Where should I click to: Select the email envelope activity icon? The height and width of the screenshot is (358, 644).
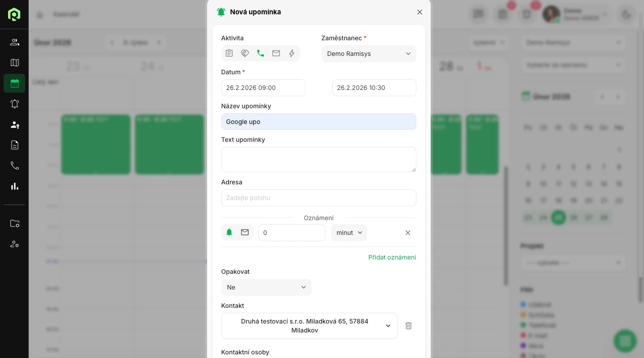(x=276, y=53)
